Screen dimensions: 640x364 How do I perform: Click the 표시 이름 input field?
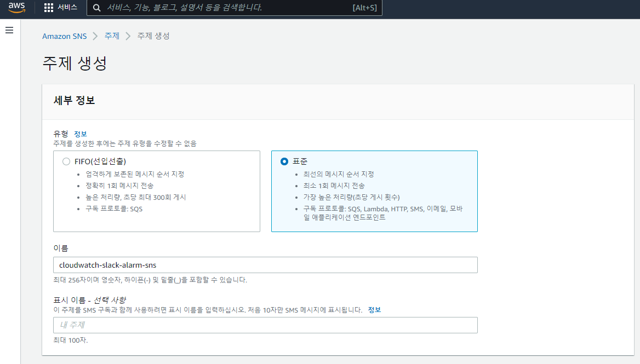pyautogui.click(x=265, y=325)
